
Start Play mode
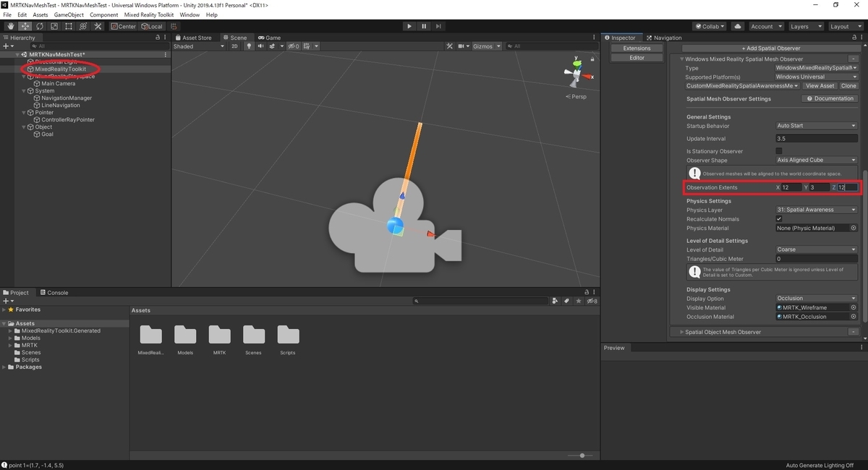(x=409, y=26)
